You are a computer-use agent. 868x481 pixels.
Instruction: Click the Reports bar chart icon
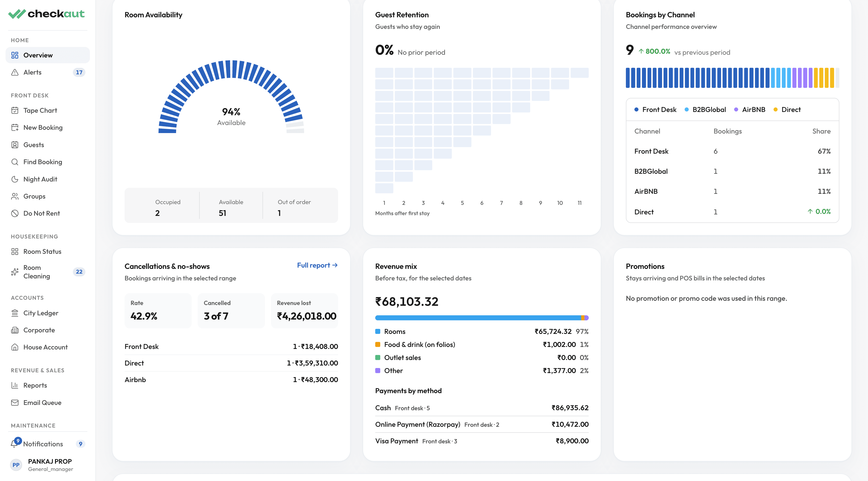(x=15, y=385)
